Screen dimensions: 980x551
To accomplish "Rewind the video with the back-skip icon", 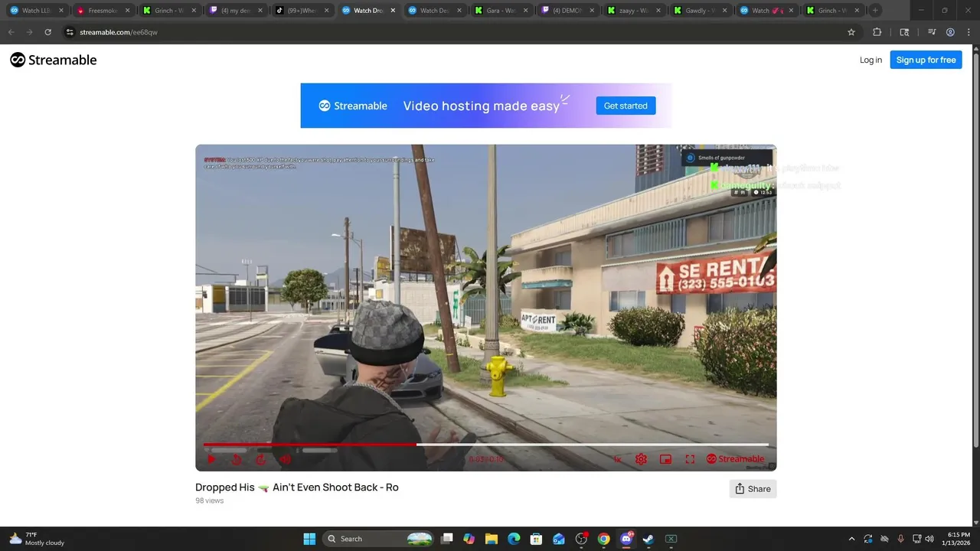I will 237,459.
